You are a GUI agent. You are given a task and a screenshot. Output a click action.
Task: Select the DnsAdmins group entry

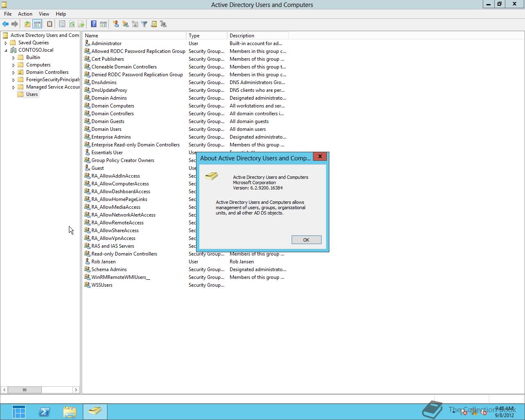pos(185,82)
